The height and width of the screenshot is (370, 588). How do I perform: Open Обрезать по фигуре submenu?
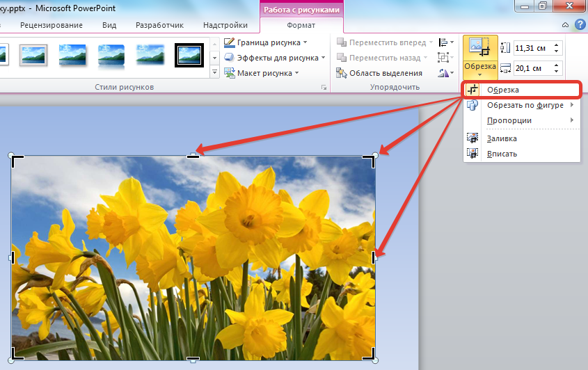point(522,105)
